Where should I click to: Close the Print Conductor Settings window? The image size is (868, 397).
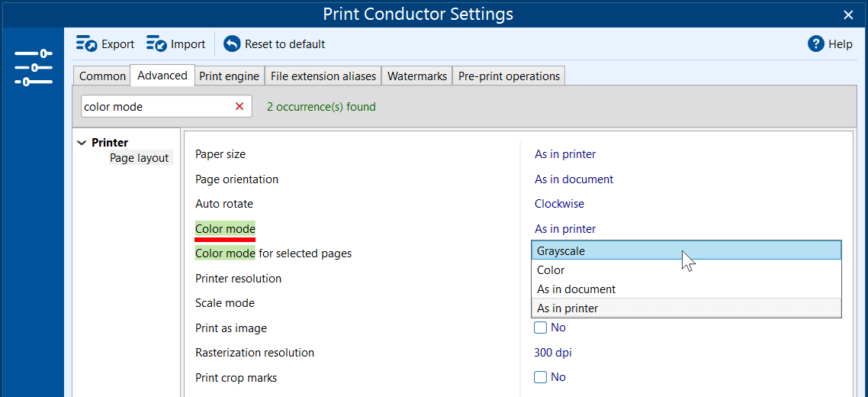point(848,15)
